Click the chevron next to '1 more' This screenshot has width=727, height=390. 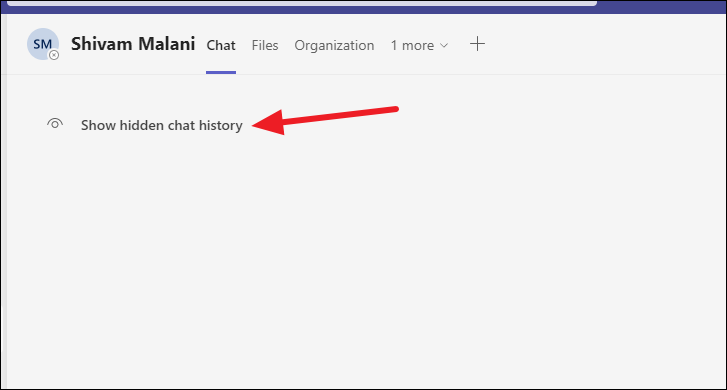(x=444, y=45)
